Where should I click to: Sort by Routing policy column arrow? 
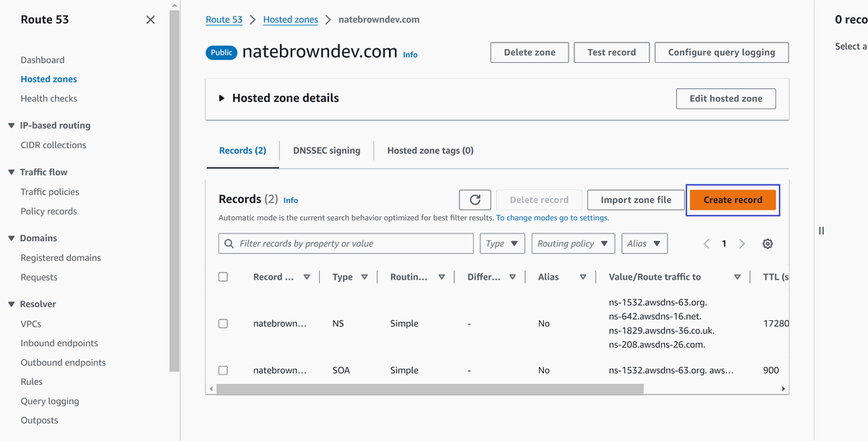click(441, 277)
